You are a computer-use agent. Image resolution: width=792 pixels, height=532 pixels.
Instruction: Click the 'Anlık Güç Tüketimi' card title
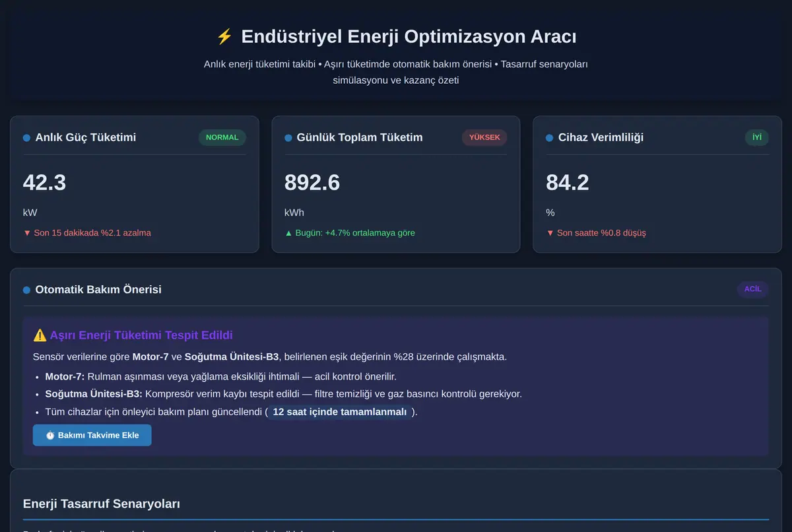tap(86, 137)
